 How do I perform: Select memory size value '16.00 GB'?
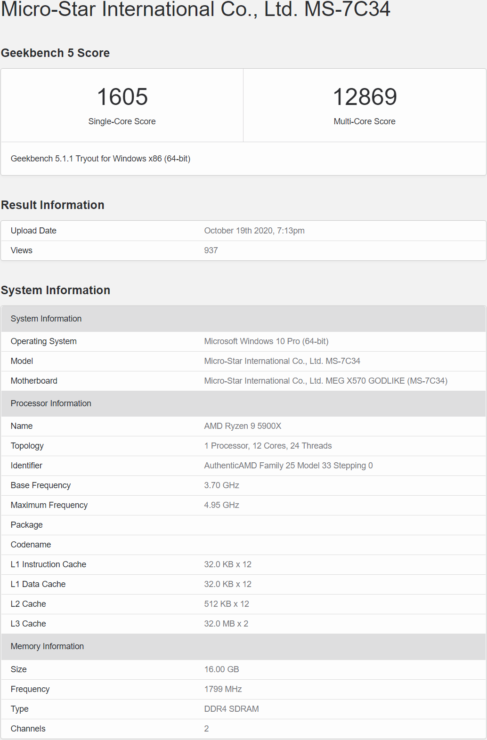[x=221, y=670]
